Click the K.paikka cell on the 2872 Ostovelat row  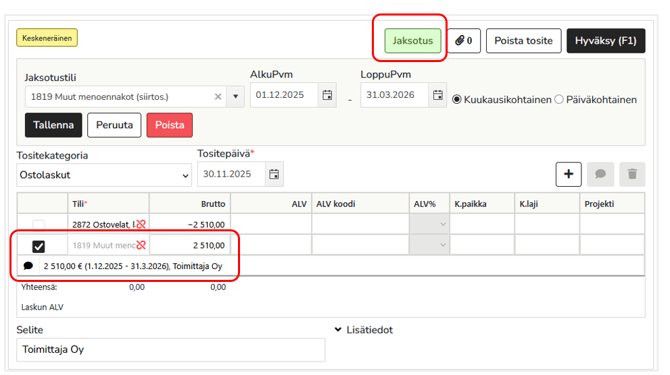click(482, 224)
